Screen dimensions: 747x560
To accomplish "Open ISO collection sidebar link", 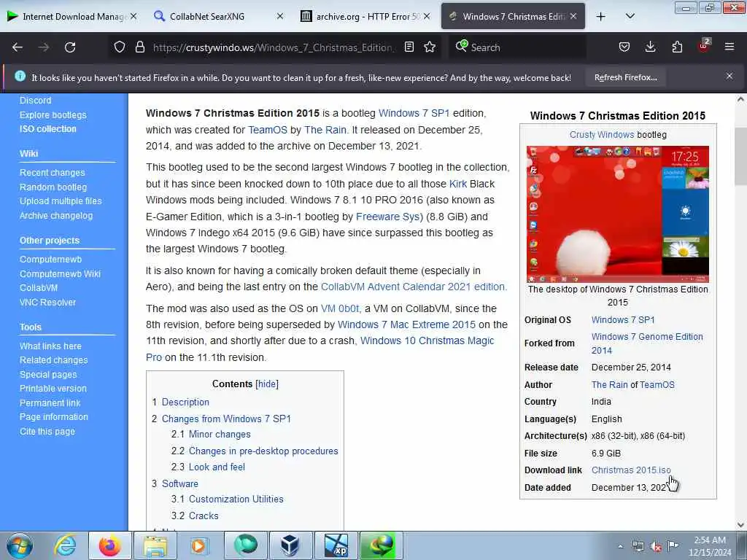I will click(x=47, y=129).
